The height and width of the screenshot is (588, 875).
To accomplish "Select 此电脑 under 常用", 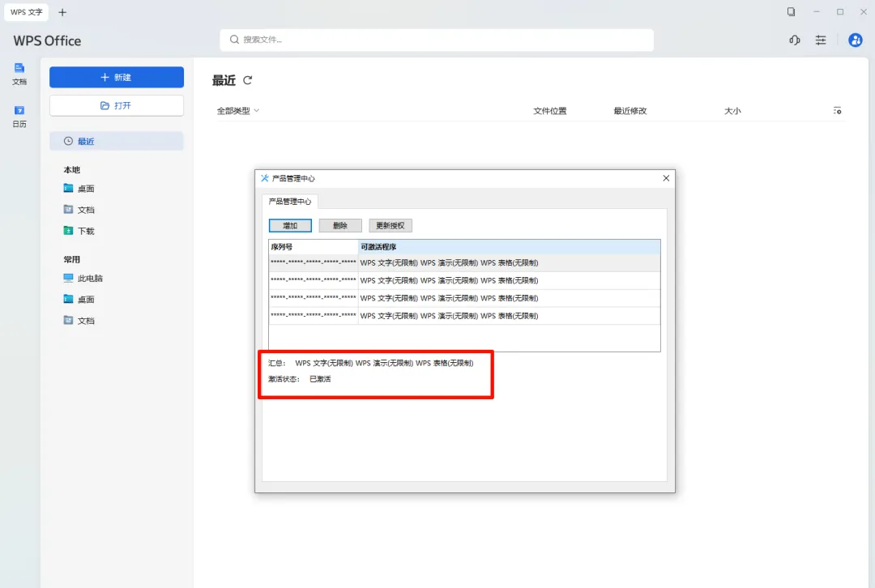I will coord(83,279).
